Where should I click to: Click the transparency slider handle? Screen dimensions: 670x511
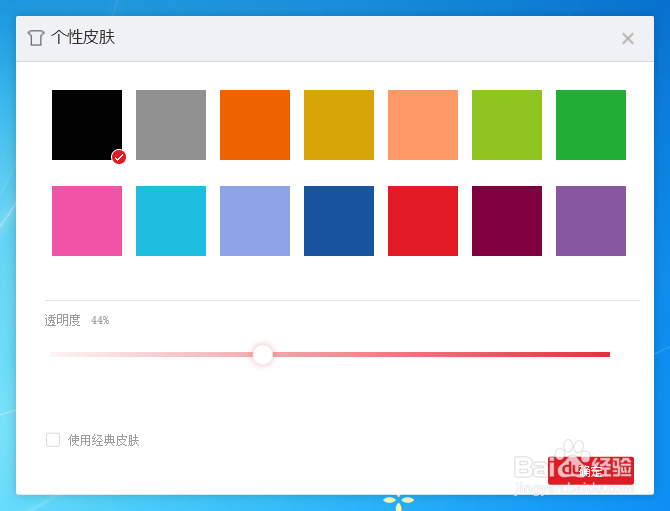pyautogui.click(x=263, y=354)
